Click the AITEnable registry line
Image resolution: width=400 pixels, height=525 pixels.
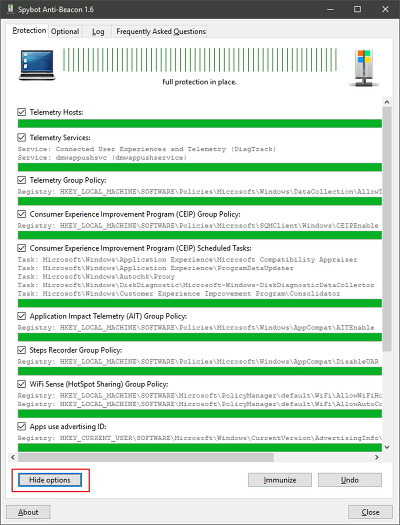[x=196, y=327]
